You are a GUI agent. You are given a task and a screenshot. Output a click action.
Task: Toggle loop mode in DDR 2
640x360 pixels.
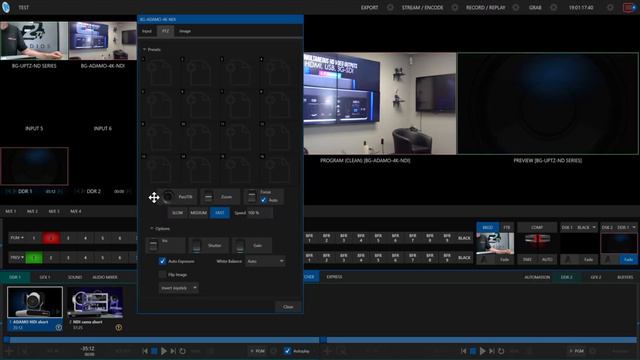[501, 351]
